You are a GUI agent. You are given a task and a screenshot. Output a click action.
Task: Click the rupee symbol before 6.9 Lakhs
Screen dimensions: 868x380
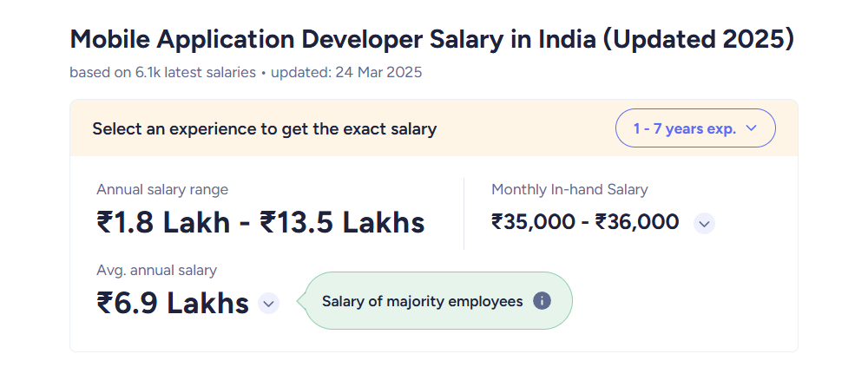(x=105, y=303)
